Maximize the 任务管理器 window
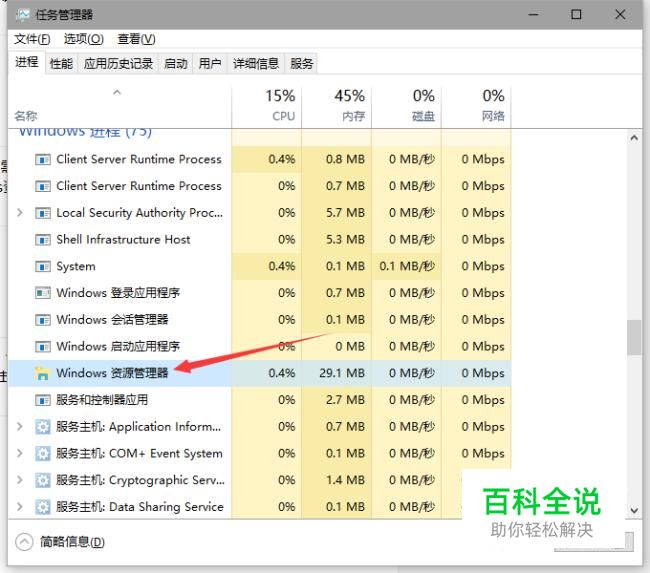The height and width of the screenshot is (573, 650). (x=576, y=15)
